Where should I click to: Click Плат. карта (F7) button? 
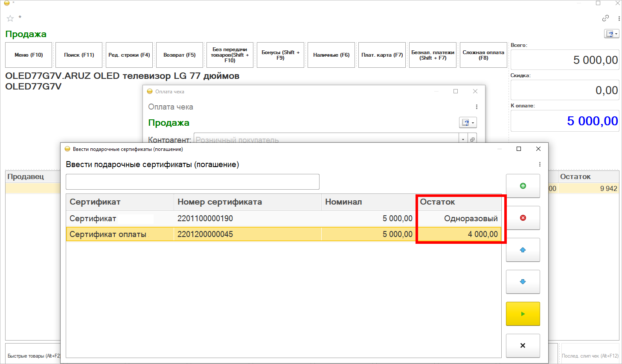pyautogui.click(x=382, y=55)
